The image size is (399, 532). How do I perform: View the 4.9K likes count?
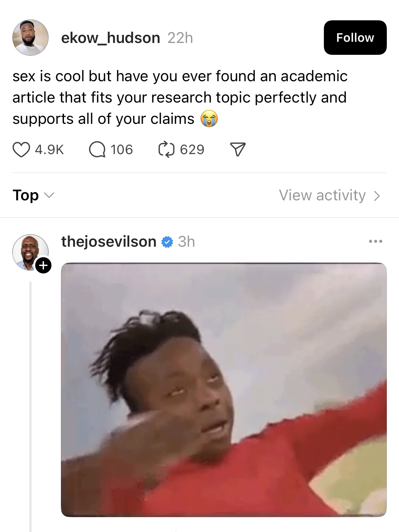[49, 150]
